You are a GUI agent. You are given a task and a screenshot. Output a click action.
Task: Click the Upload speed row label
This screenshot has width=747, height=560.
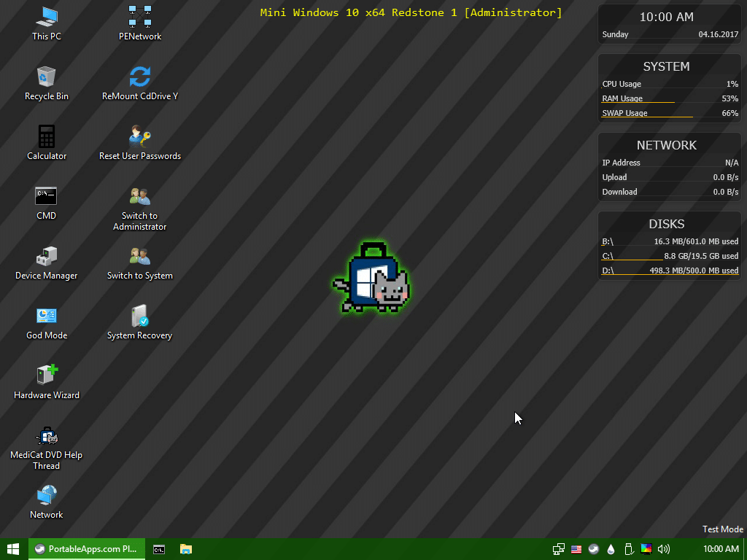pos(614,177)
